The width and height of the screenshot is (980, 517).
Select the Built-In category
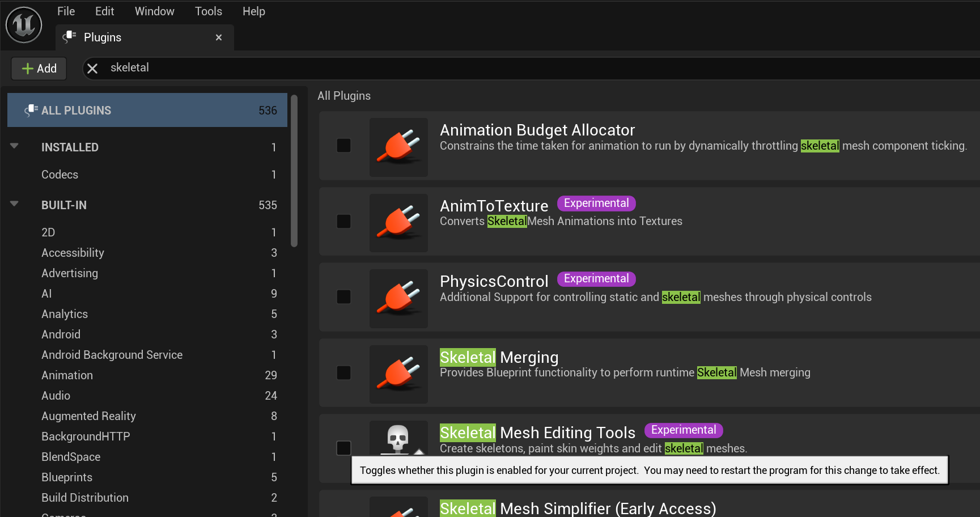(x=147, y=205)
